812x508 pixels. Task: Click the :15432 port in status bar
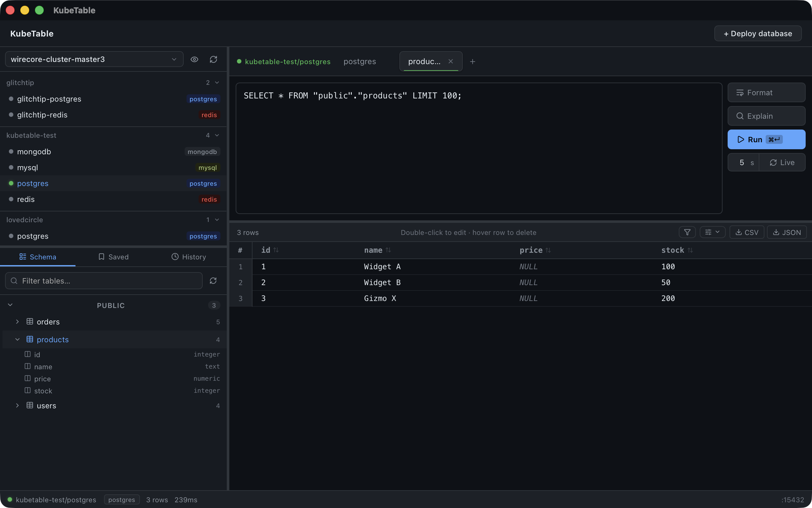coord(793,500)
